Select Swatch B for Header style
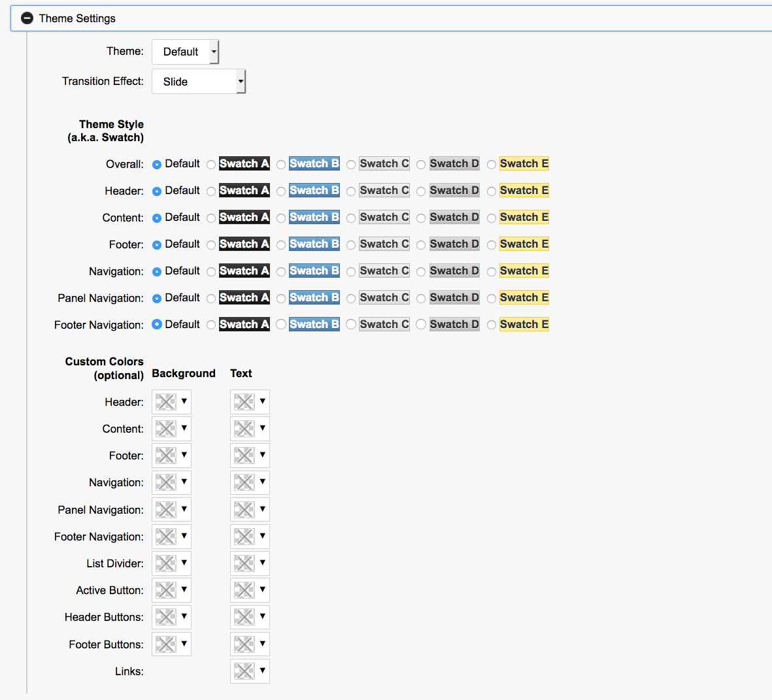This screenshot has height=700, width=772. pyautogui.click(x=281, y=192)
